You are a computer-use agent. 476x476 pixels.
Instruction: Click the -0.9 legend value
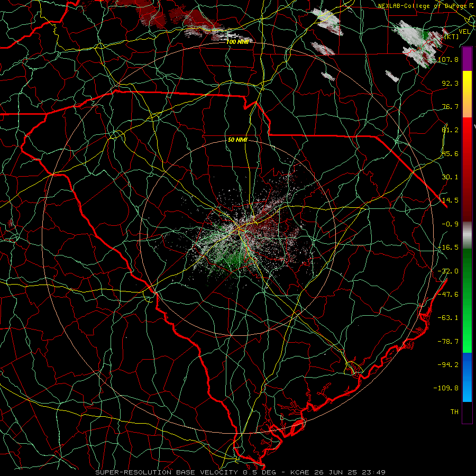click(450, 224)
